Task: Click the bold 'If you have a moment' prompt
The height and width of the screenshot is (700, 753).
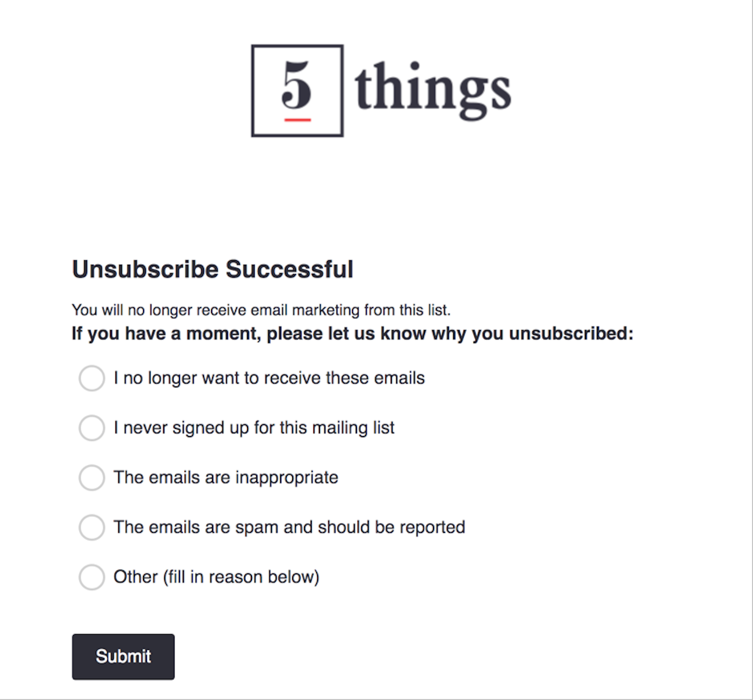Action: pyautogui.click(x=353, y=333)
